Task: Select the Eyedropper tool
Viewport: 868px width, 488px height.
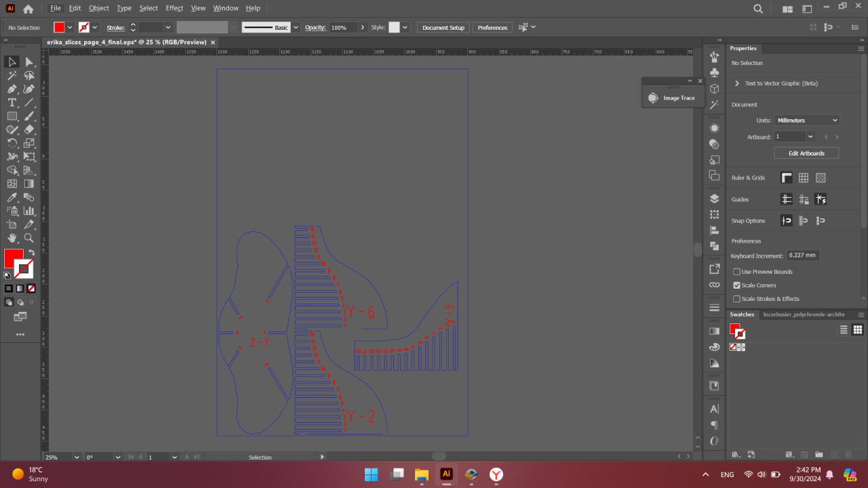Action: [12, 197]
